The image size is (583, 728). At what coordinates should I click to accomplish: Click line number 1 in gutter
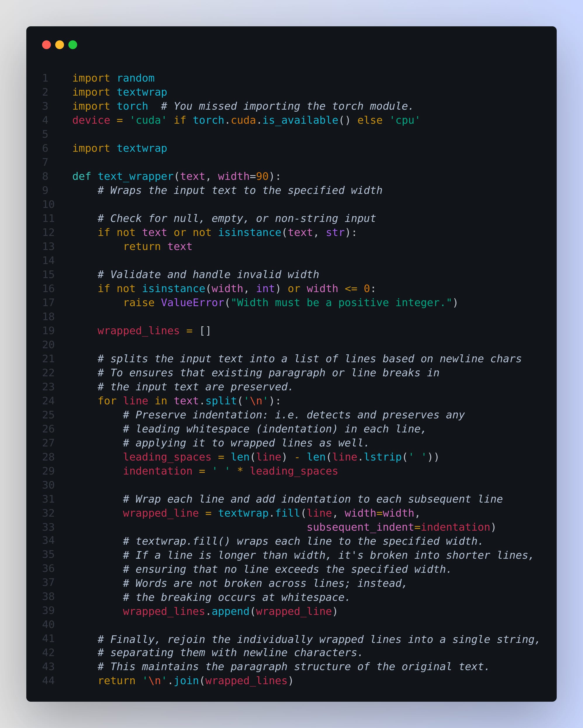tap(45, 78)
